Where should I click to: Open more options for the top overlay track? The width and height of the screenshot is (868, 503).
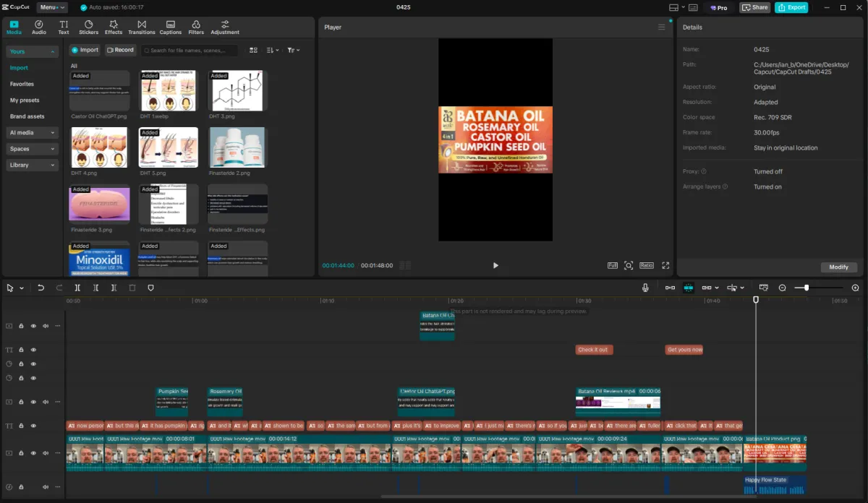point(58,326)
